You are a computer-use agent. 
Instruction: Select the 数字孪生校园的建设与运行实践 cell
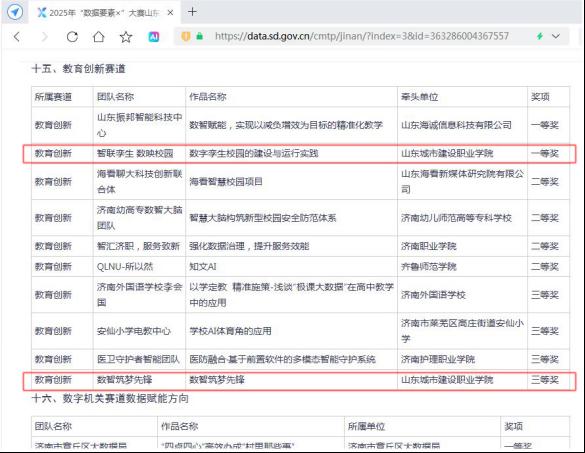(x=291, y=153)
